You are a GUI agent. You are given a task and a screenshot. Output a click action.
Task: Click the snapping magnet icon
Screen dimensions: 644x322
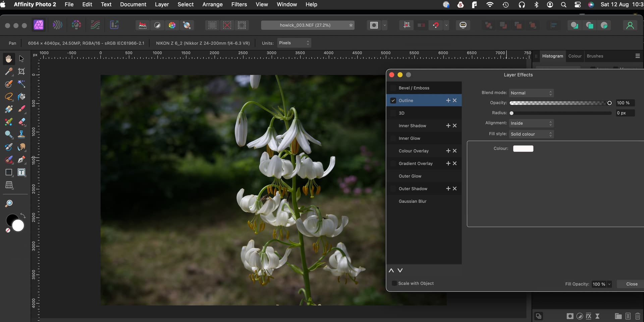(436, 25)
